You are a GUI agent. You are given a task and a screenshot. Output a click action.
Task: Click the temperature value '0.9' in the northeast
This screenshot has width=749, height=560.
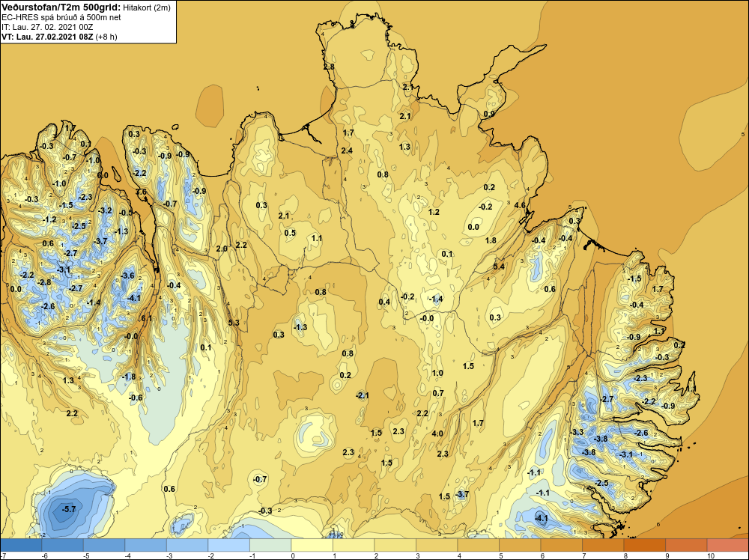click(x=488, y=114)
